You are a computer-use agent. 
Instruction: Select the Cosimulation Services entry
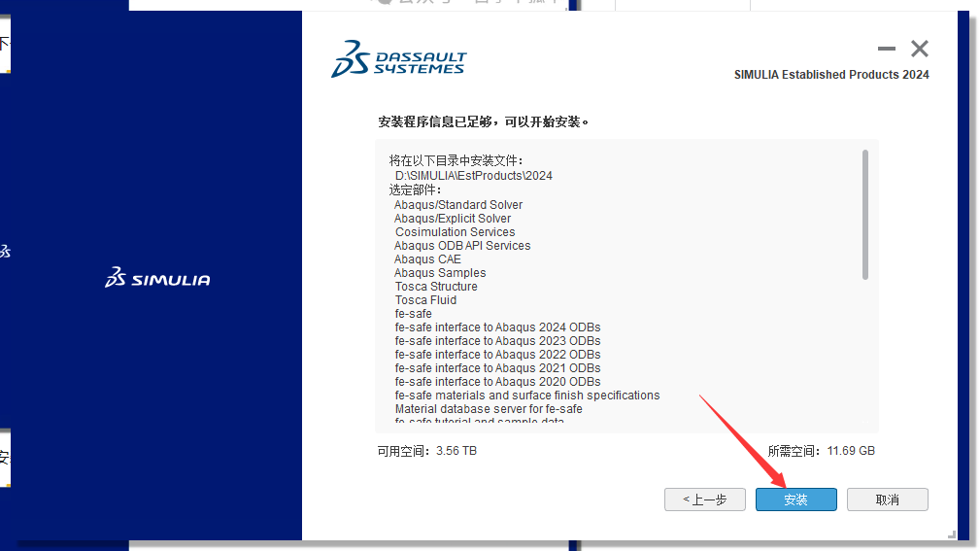(x=455, y=232)
